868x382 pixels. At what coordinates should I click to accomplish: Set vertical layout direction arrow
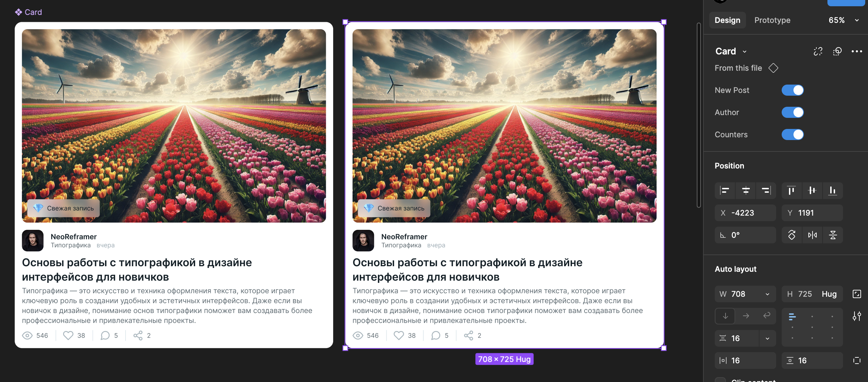[x=725, y=316]
